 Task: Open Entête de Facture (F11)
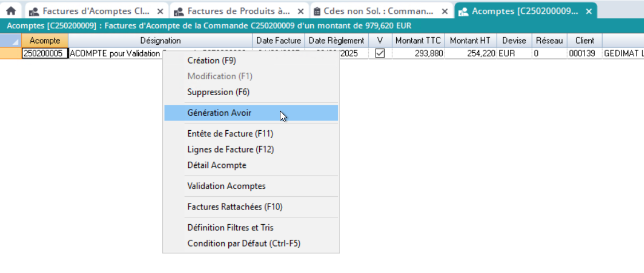[230, 134]
